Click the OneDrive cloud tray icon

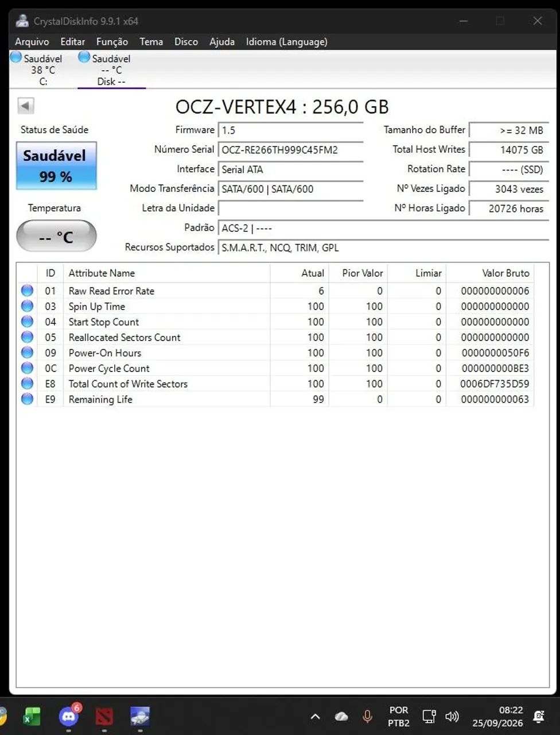tap(341, 716)
